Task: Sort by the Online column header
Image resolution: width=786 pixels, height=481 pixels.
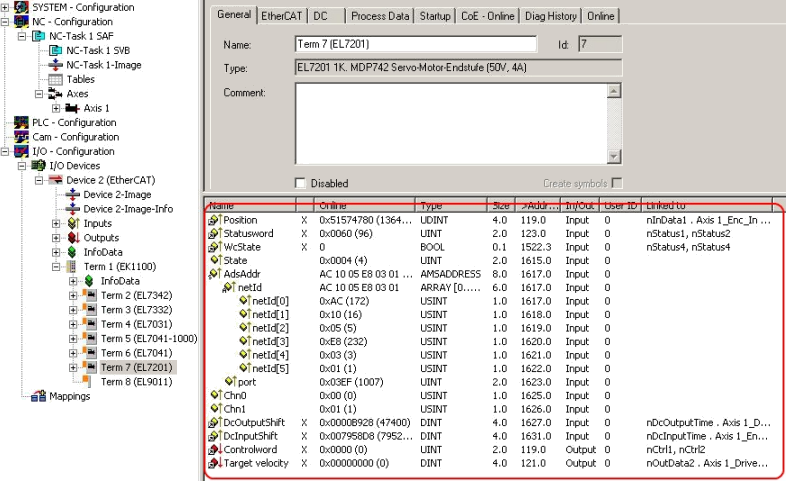Action: pos(364,205)
